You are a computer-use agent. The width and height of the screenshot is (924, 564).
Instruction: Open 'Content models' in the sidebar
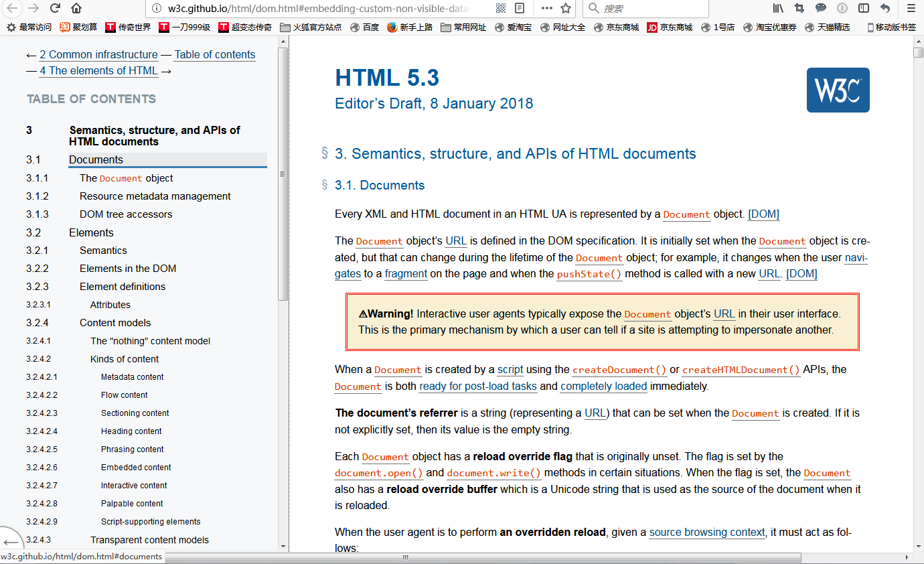[115, 323]
